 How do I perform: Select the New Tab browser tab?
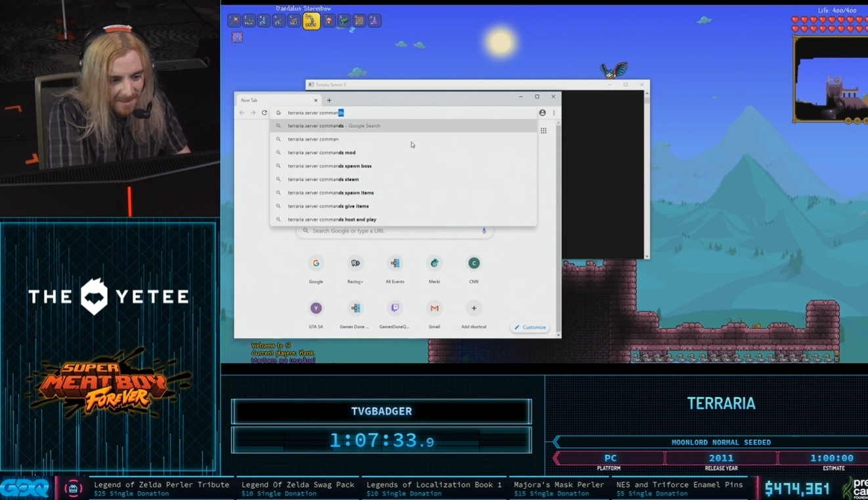[278, 100]
